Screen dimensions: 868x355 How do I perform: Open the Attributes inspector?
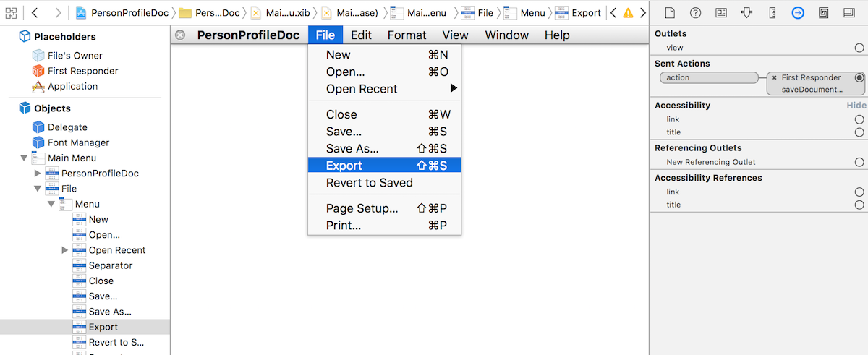(x=746, y=12)
